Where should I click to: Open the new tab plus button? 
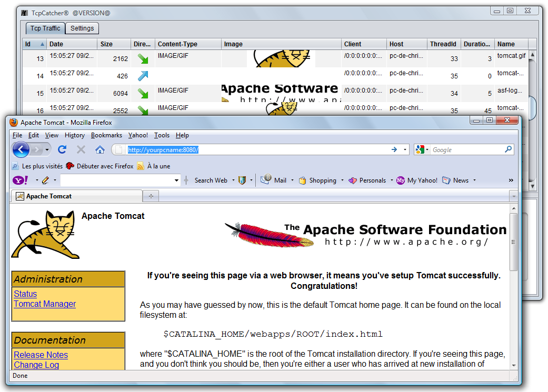tap(151, 196)
